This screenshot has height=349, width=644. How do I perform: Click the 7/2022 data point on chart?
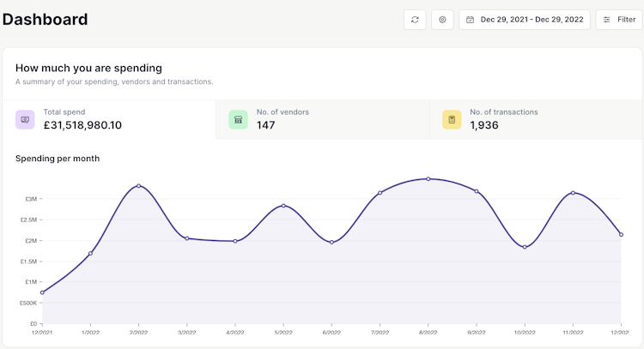(x=380, y=193)
